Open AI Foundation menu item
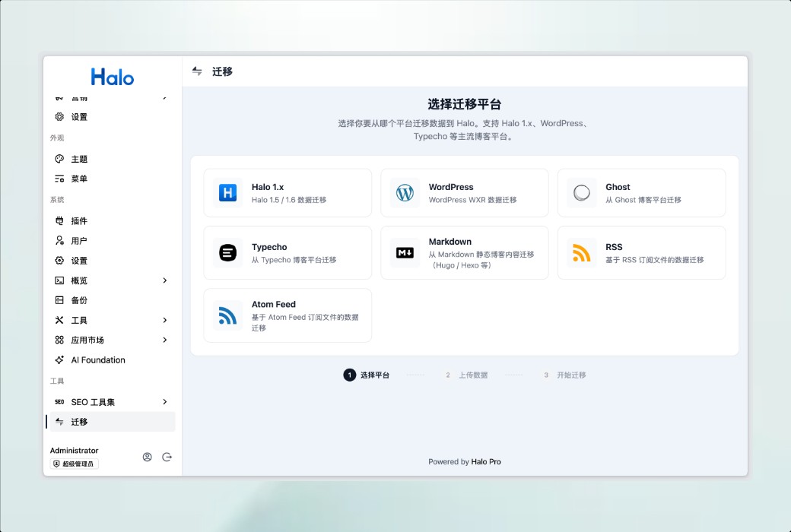The height and width of the screenshot is (532, 791). coord(112,359)
